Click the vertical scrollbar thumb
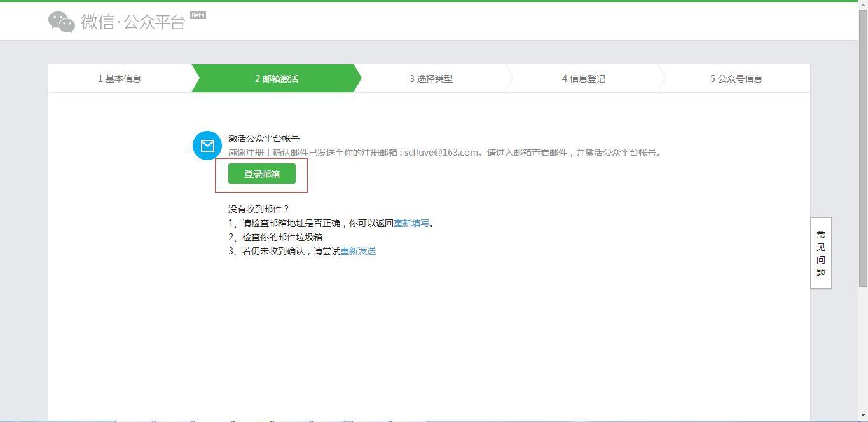The image size is (868, 422). tap(863, 146)
